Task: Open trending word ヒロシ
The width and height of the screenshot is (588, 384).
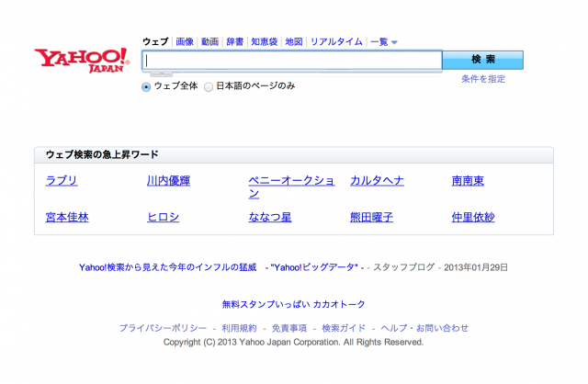Action: (x=164, y=217)
